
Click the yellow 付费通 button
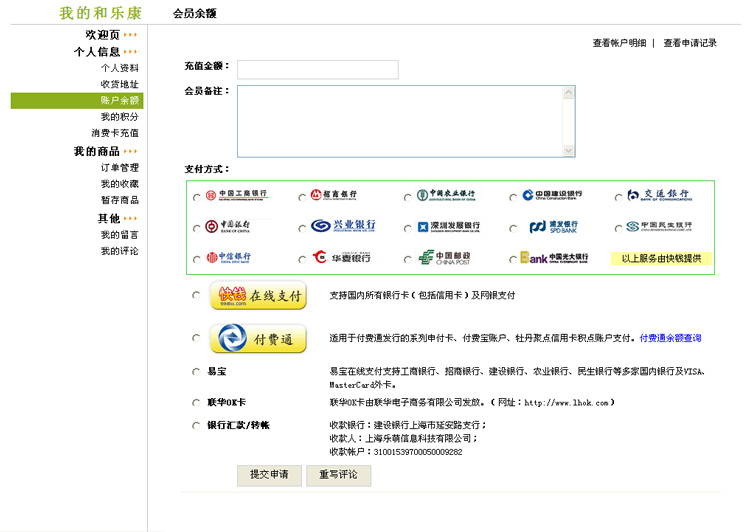(x=258, y=339)
